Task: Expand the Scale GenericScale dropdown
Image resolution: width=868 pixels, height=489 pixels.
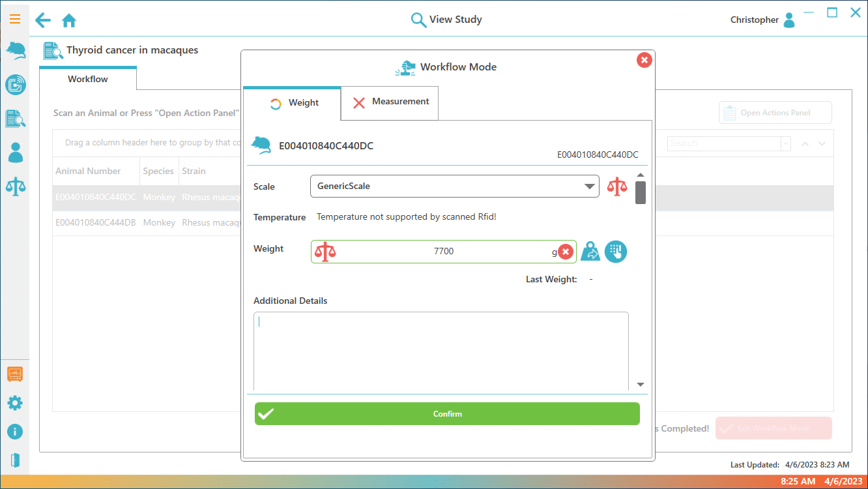Action: (x=454, y=186)
